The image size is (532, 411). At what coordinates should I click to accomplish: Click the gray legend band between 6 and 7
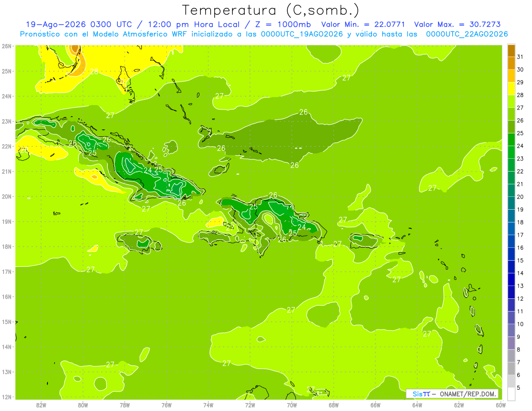click(511, 368)
